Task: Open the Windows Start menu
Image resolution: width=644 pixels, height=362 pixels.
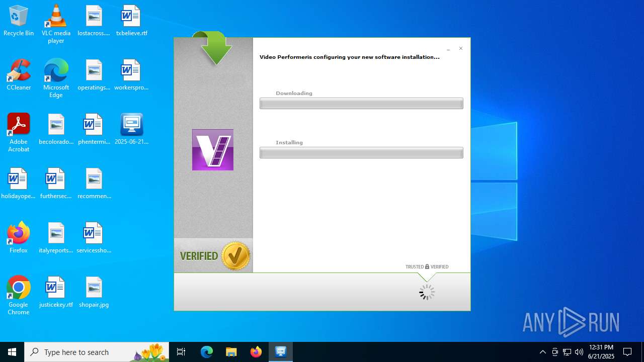Action: pyautogui.click(x=12, y=352)
